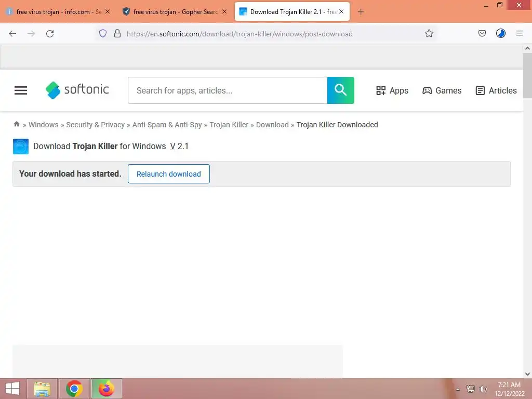Screen dimensions: 532x399
Task: Reload the current page
Action: 50,34
